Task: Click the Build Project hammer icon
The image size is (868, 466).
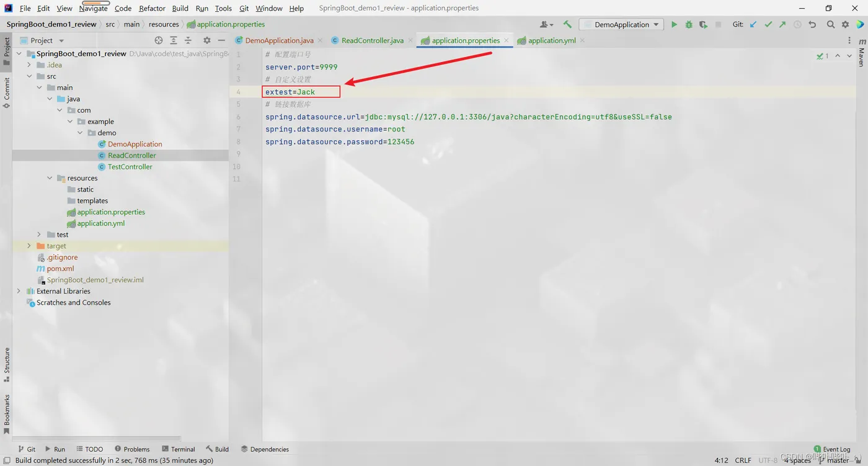Action: coord(567,24)
